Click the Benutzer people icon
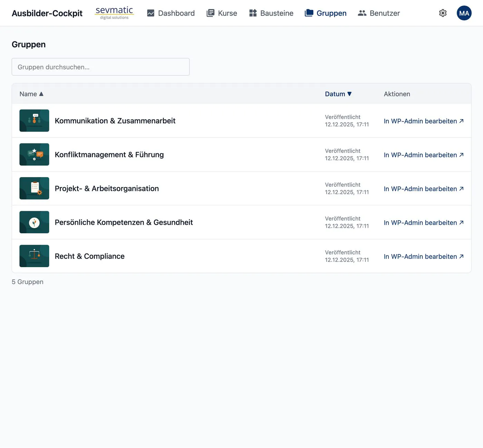Image resolution: width=483 pixels, height=448 pixels. pos(362,13)
